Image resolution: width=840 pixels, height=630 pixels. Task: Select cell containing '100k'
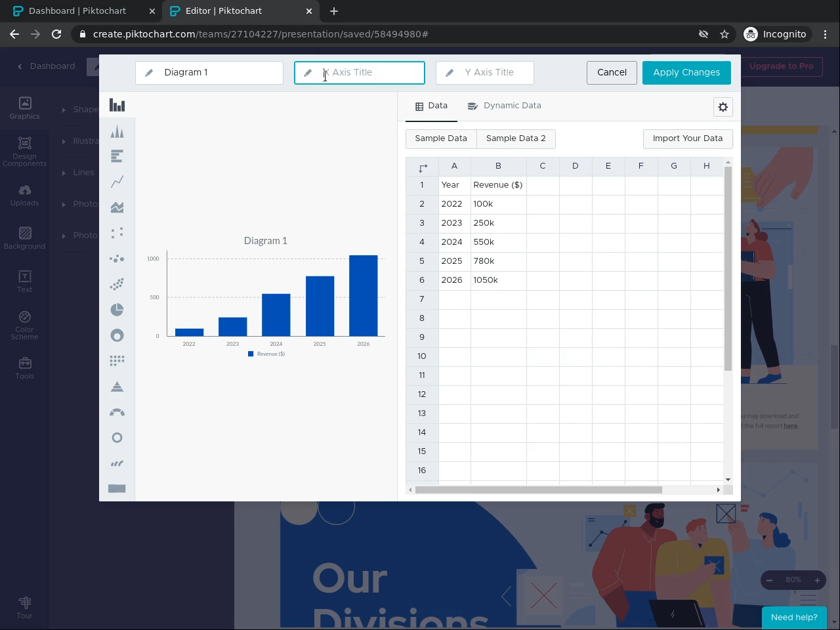click(498, 204)
